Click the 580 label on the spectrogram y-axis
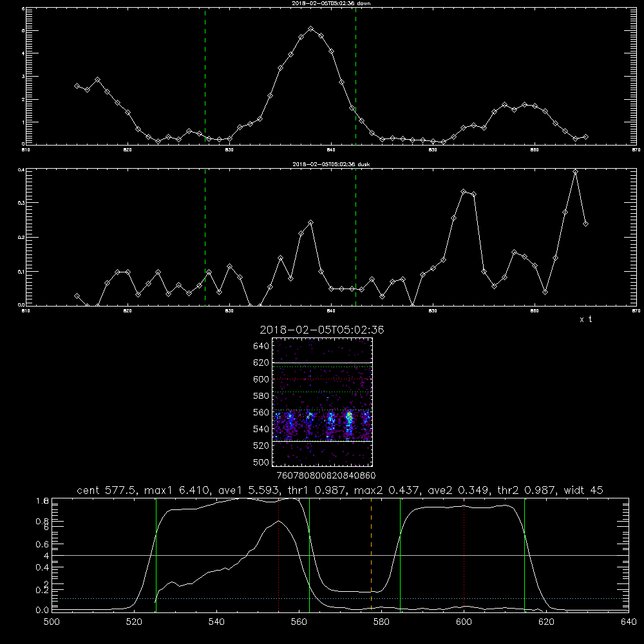The height and width of the screenshot is (644, 644). tap(261, 396)
